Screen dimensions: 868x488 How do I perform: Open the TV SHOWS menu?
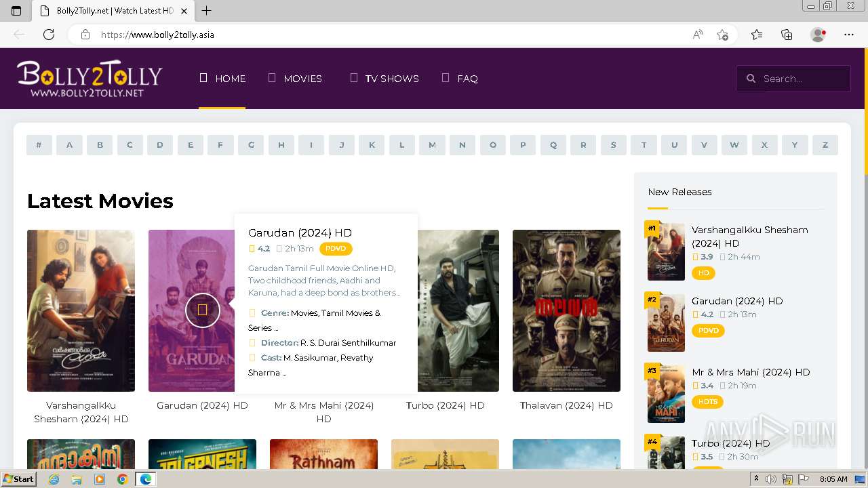384,79
